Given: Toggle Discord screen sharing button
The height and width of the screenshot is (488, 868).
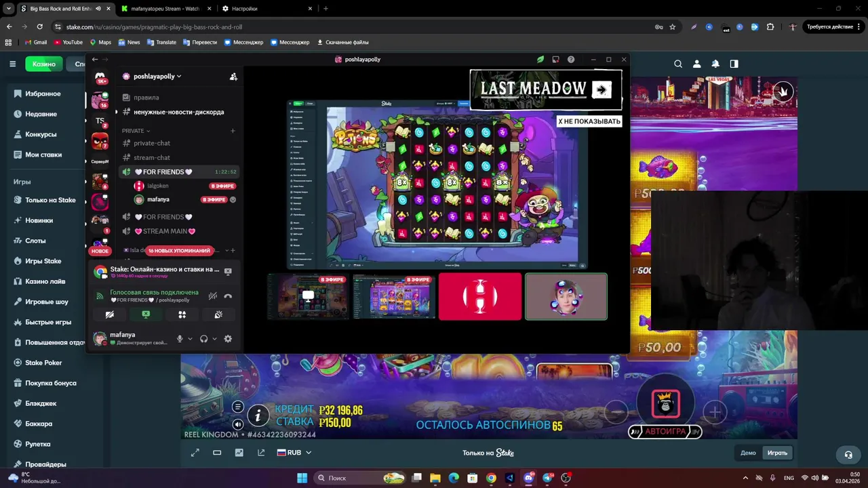Looking at the screenshot, I should tap(146, 314).
